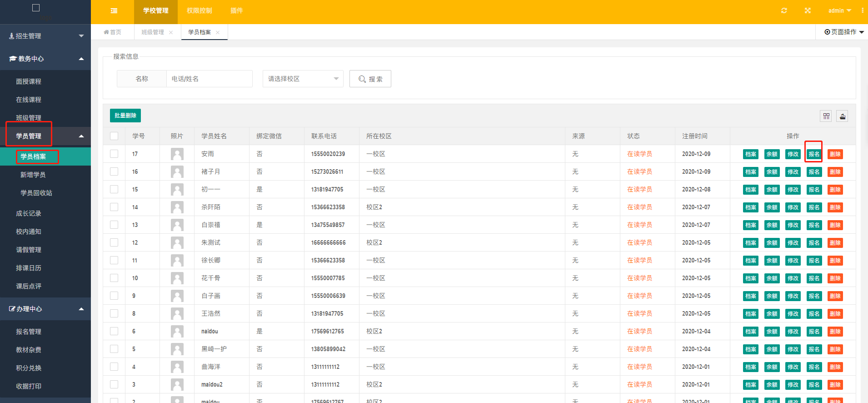Collapse the 办理中心 sidebar section
This screenshot has height=403, width=868.
45,309
